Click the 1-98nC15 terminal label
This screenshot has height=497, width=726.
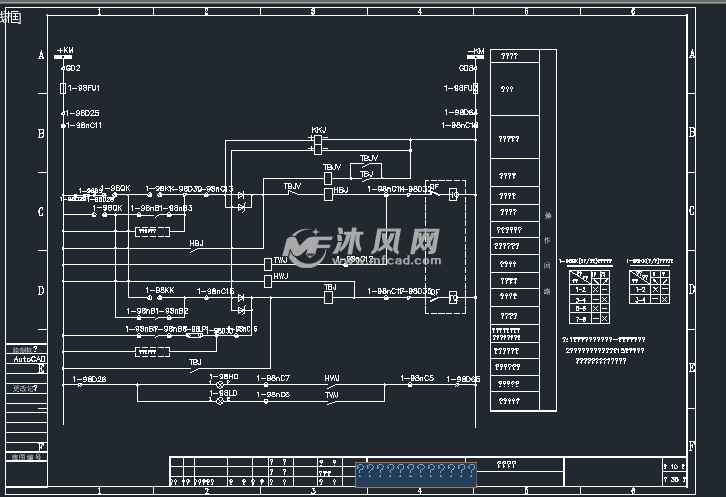215,291
